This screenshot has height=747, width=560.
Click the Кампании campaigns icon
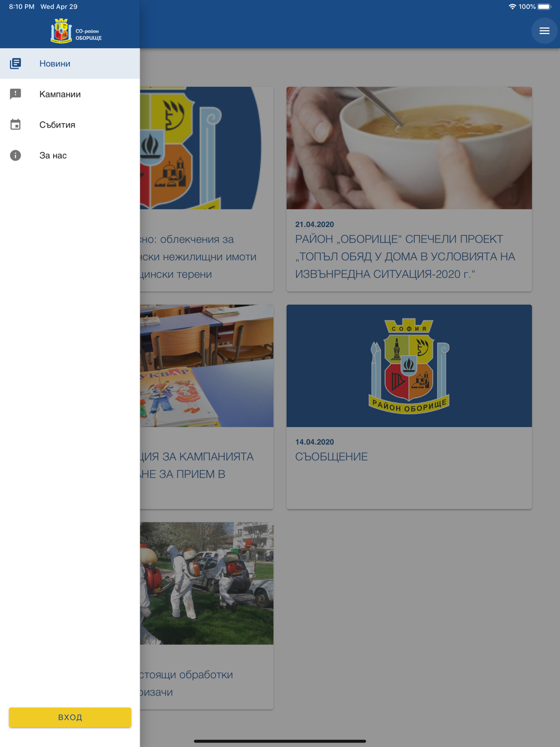click(16, 94)
